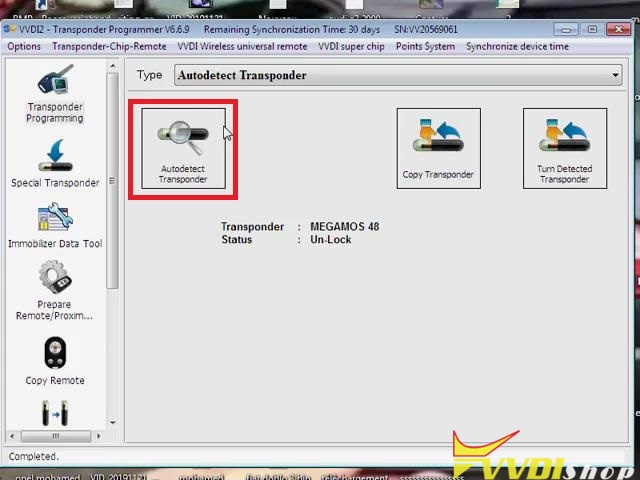Open the Copy Remote section
This screenshot has height=480, width=640.
pos(55,361)
